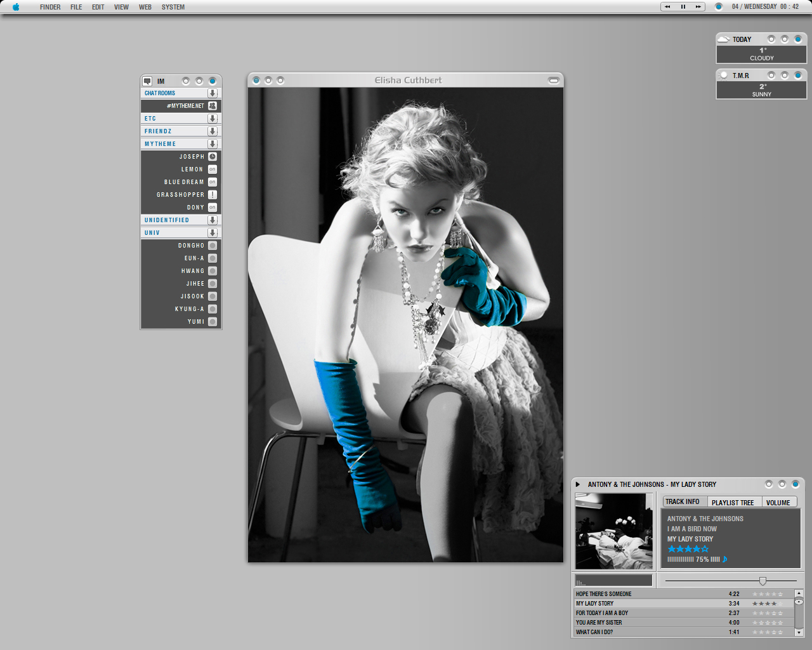Expand the Chat Rooms group arrow
812x650 pixels.
click(x=213, y=93)
